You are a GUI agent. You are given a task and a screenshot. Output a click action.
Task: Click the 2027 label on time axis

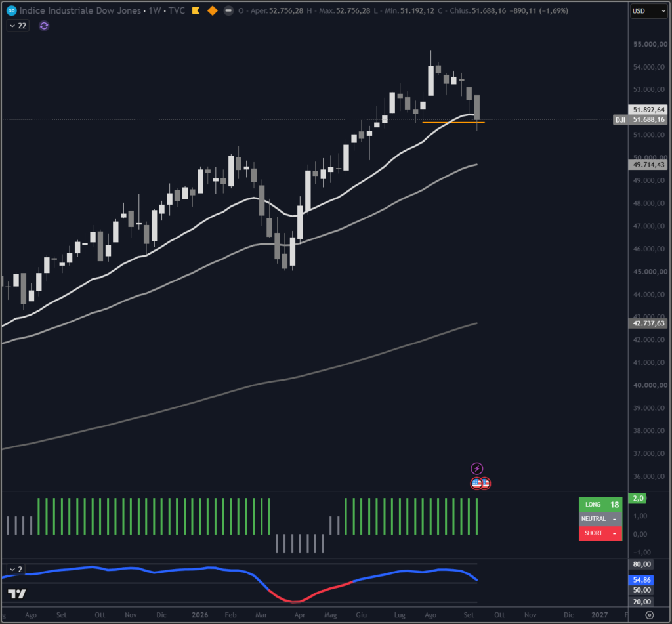(x=599, y=615)
